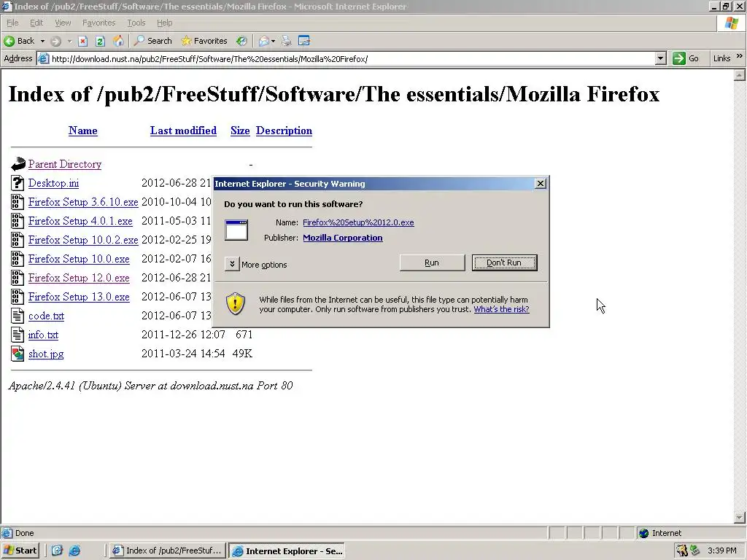
Task: Open the Parent Directory link
Action: [65, 164]
